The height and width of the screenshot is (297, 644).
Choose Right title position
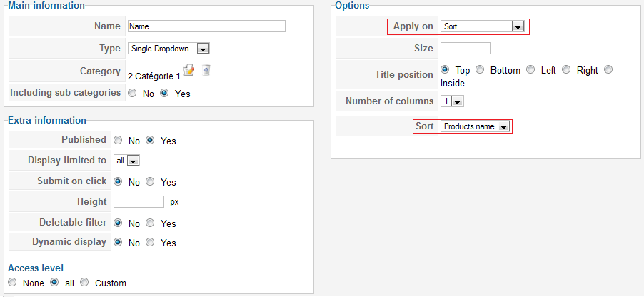566,70
